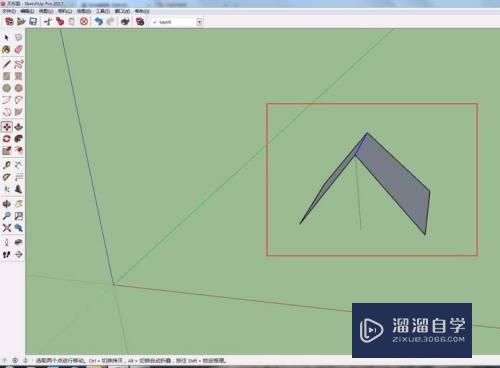Redo using the grey arrow icon
500x368 pixels.
point(110,22)
